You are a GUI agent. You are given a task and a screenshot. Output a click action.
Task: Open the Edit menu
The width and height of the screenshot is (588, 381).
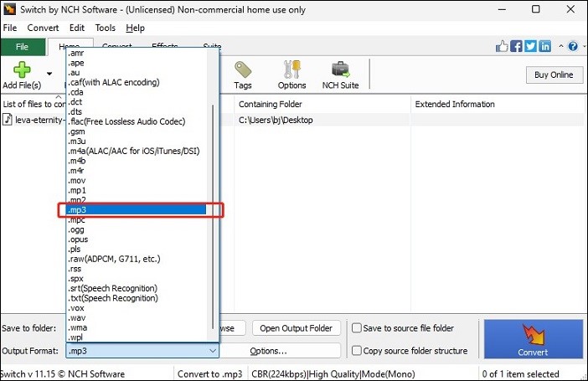(77, 28)
